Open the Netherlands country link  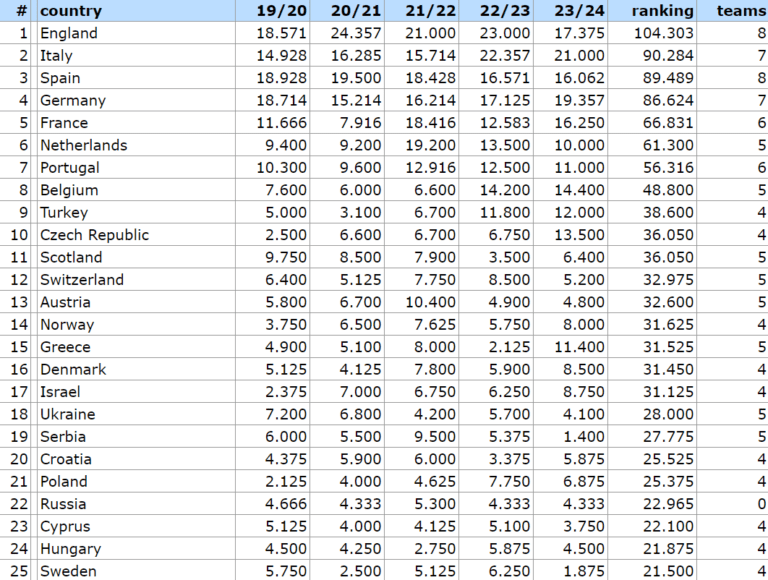84,145
